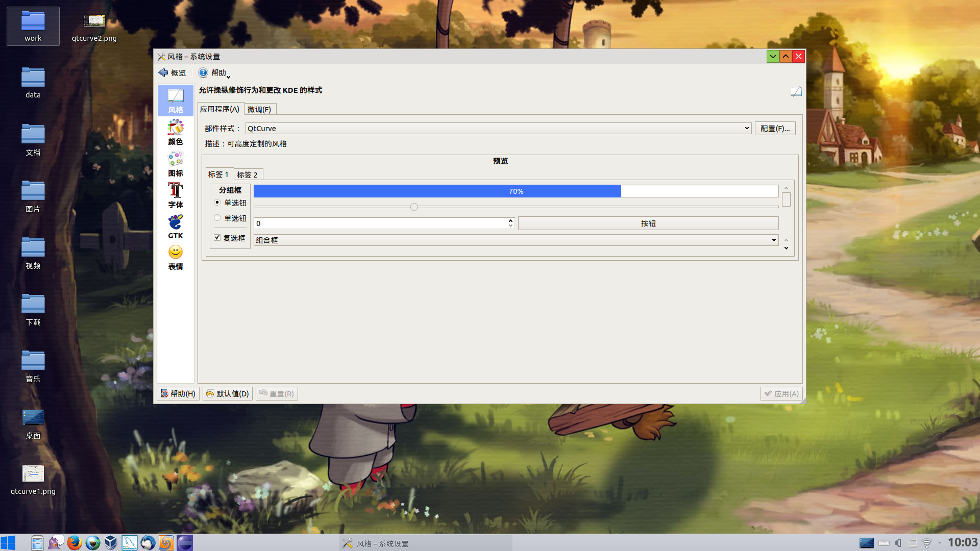The image size is (980, 551).
Task: Click the 帮助(H) button
Action: pos(178,394)
